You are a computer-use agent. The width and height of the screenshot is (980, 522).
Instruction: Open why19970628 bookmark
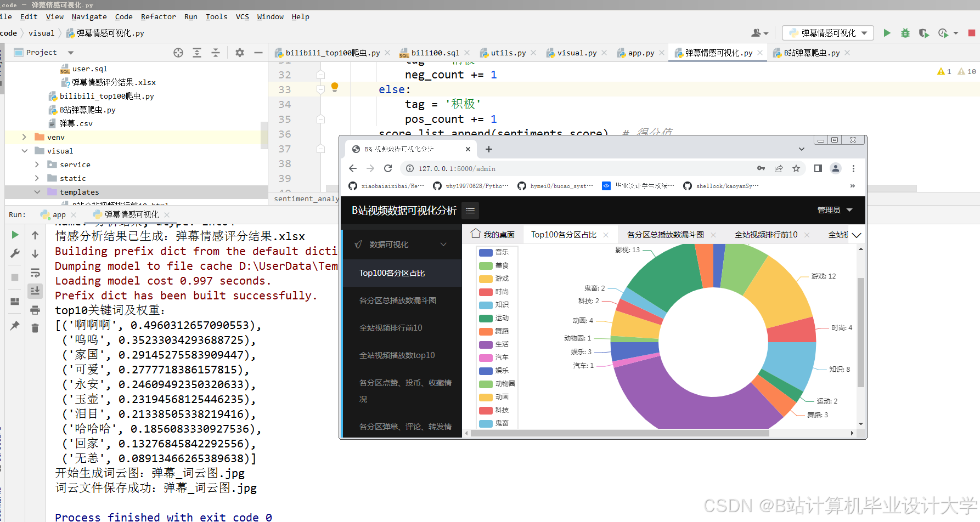471,186
